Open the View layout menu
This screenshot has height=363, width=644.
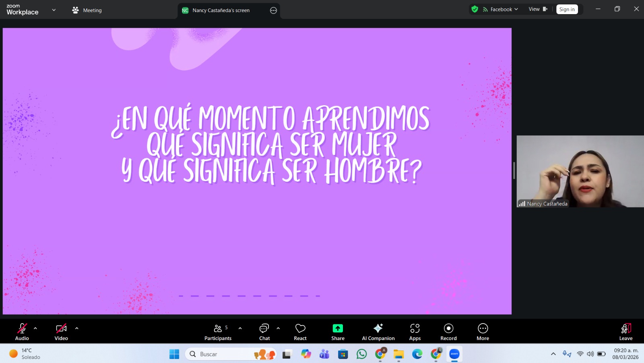pos(538,9)
